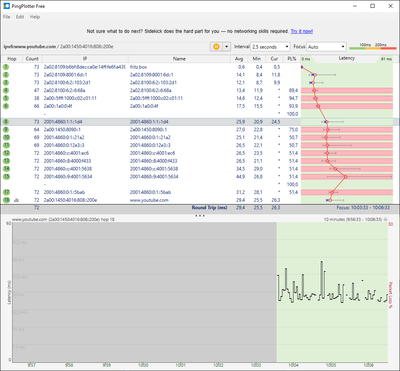Select the hop 17 green circle icon
This screenshot has height=371, width=400.
(6, 192)
